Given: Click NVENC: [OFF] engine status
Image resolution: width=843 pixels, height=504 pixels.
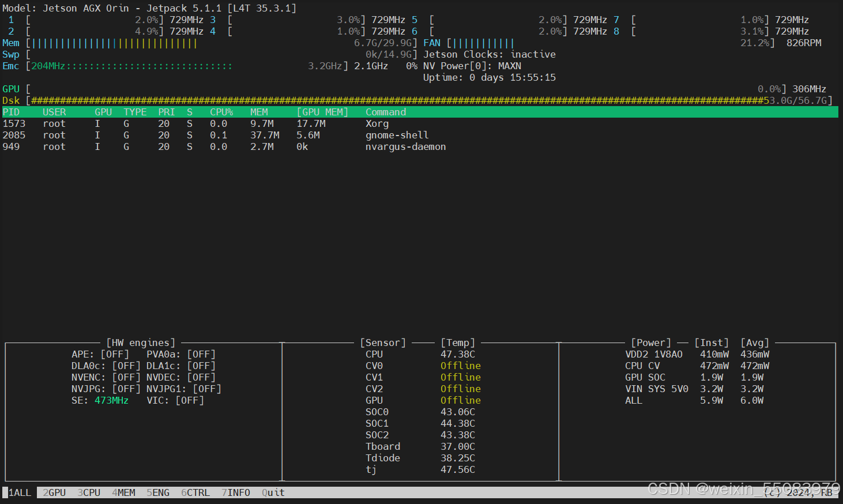Looking at the screenshot, I should tap(106, 377).
